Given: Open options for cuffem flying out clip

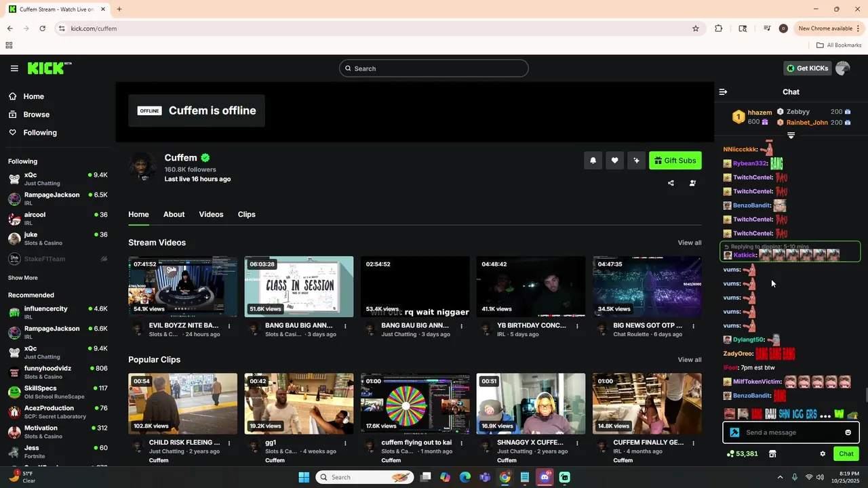Looking at the screenshot, I should click(461, 443).
